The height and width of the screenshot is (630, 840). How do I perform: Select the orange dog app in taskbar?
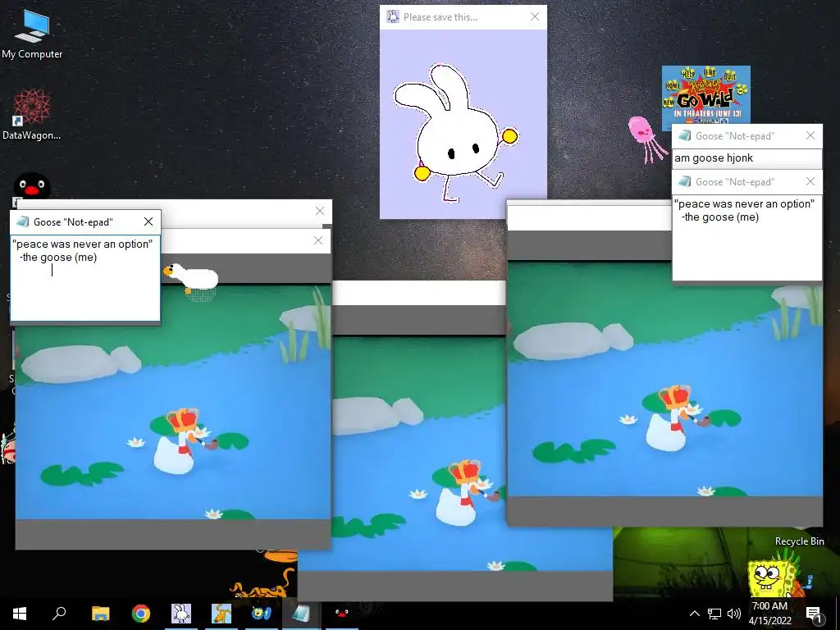pos(221,614)
